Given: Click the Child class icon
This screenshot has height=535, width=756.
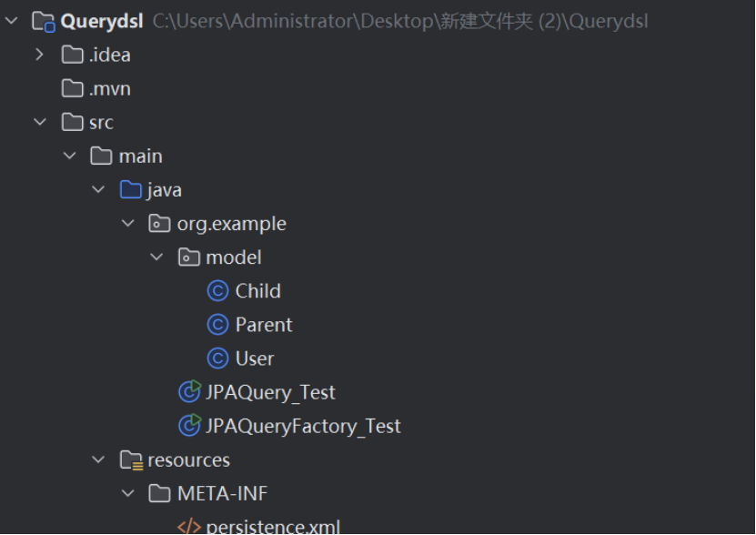Looking at the screenshot, I should click(x=217, y=291).
